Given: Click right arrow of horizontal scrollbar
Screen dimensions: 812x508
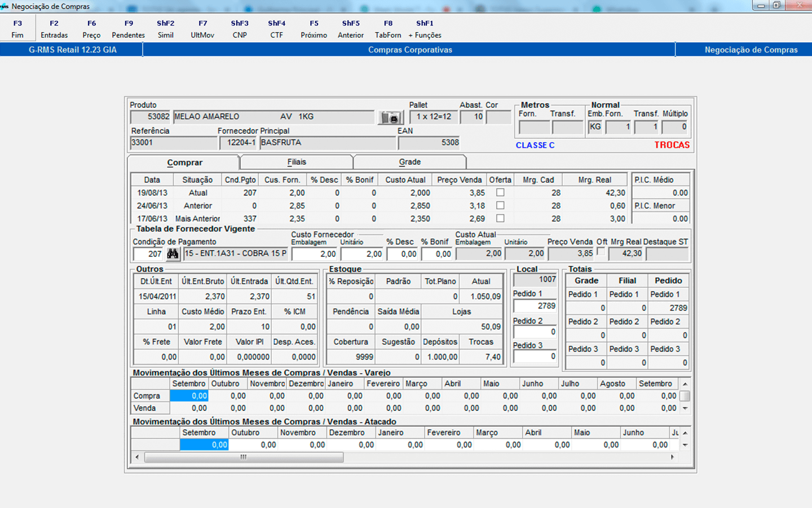Looking at the screenshot, I should pos(672,457).
